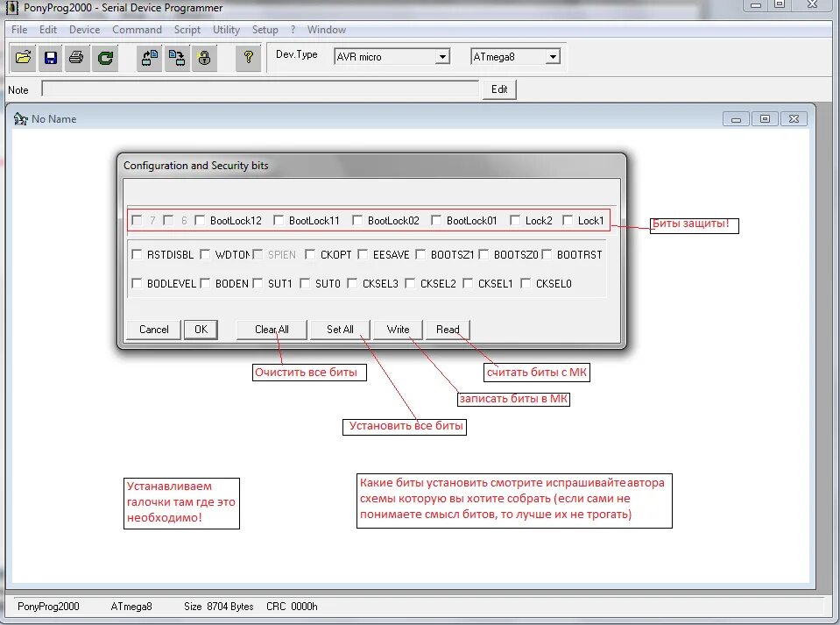This screenshot has width=840, height=625.
Task: Toggle the BOOTSZ0 checkbox
Action: pyautogui.click(x=484, y=254)
